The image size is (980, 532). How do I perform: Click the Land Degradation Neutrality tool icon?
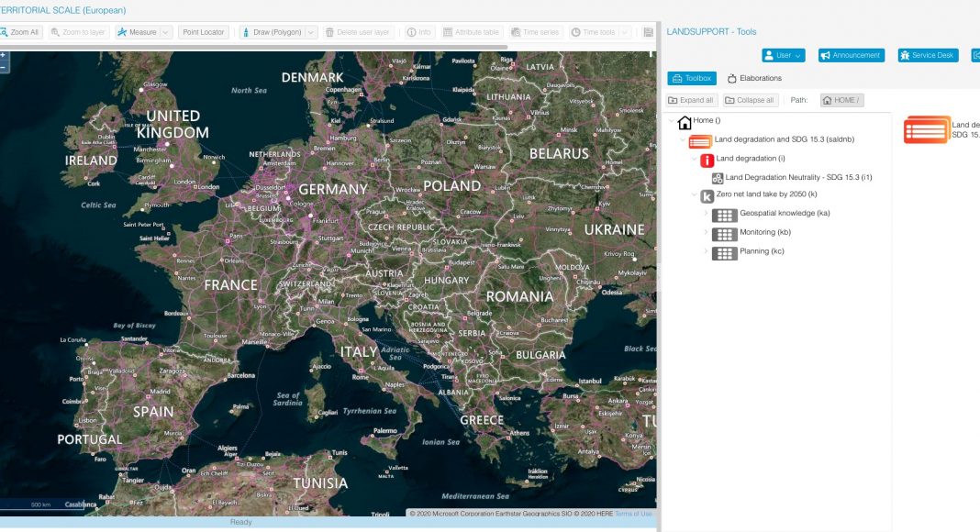coord(718,179)
